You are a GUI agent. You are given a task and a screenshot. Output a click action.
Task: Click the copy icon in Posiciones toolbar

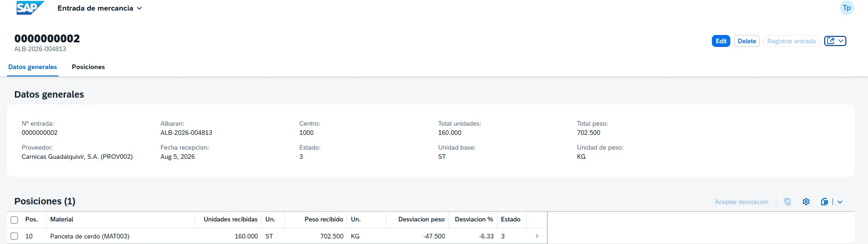point(787,202)
